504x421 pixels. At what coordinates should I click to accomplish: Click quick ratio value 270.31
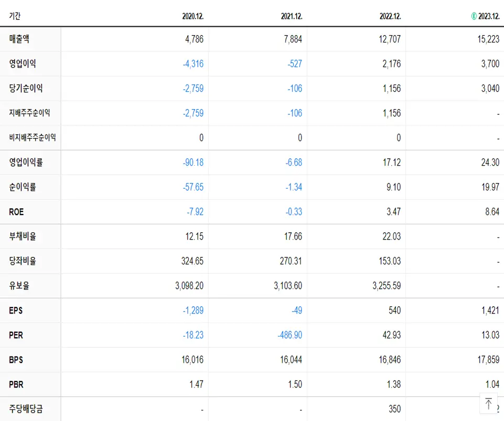tap(291, 261)
